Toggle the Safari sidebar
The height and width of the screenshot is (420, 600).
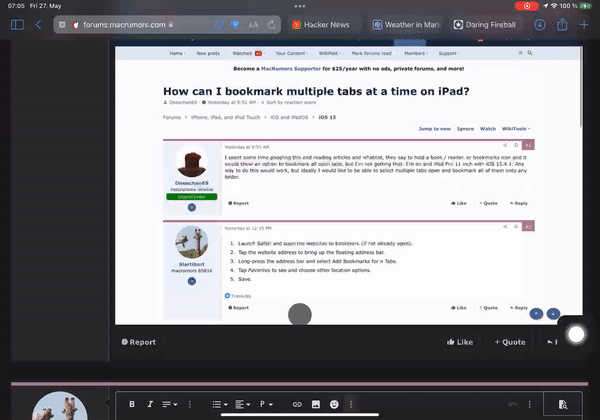[x=17, y=25]
